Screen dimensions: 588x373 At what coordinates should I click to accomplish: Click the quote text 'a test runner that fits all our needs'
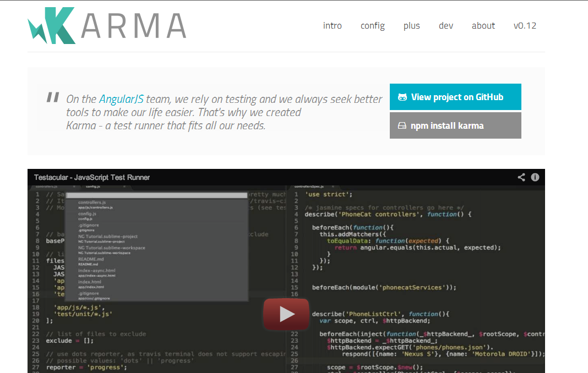coord(185,125)
